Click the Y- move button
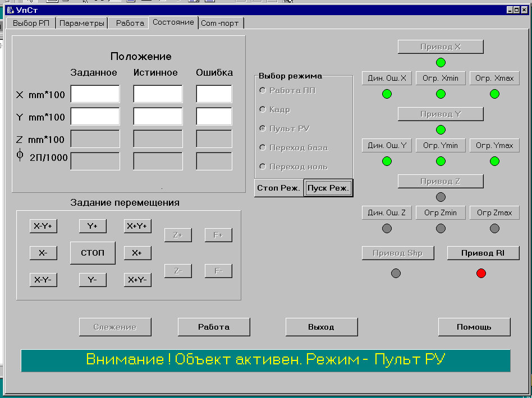 click(93, 280)
